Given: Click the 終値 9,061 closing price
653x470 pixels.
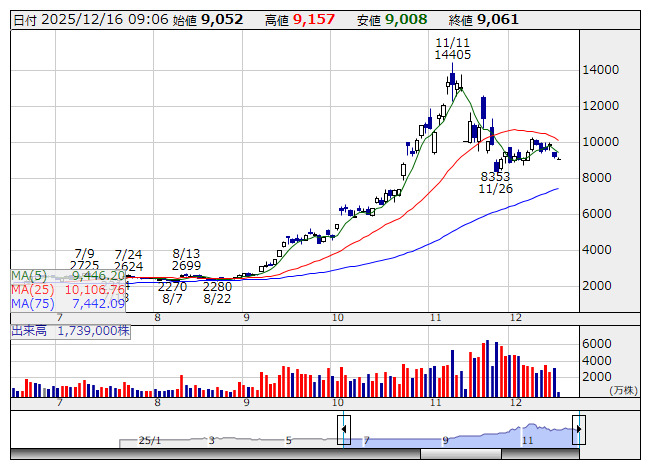Looking at the screenshot, I should 484,20.
